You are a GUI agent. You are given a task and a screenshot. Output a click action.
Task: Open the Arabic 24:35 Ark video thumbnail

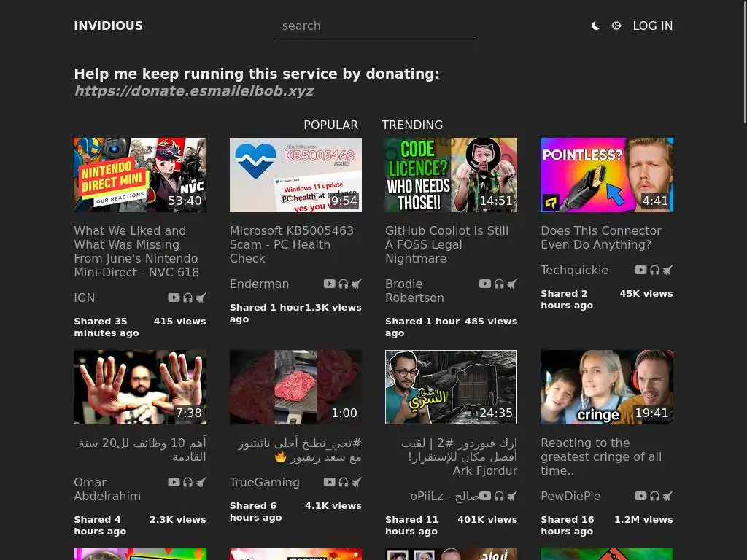[x=451, y=387]
